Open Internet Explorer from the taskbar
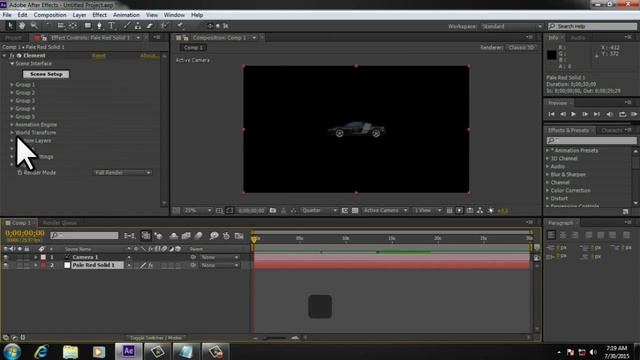The height and width of the screenshot is (360, 640). click(41, 351)
